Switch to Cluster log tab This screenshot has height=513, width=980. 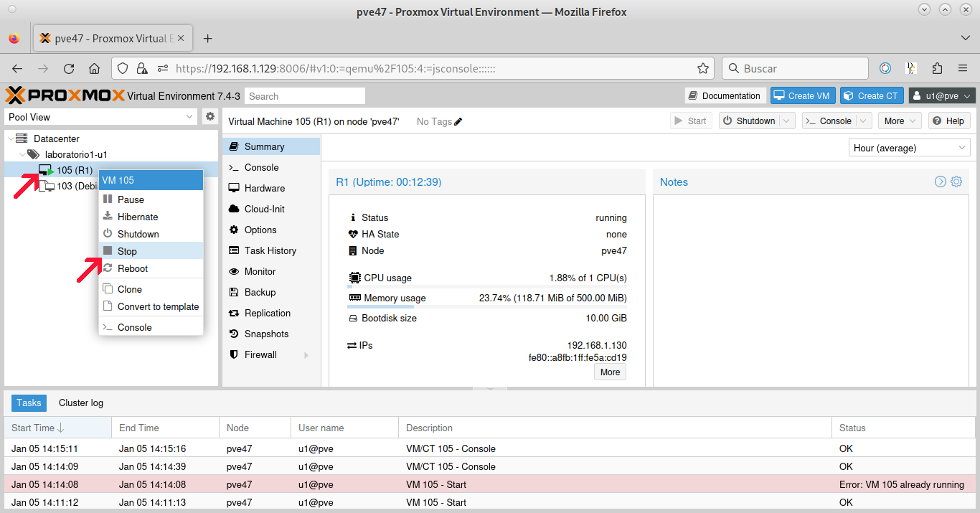[81, 403]
